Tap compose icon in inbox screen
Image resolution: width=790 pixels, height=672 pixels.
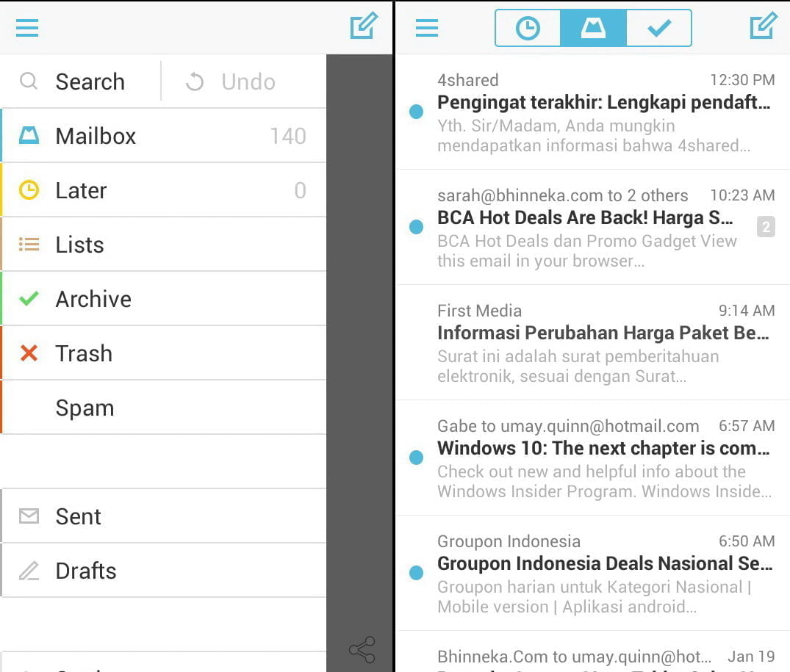click(x=764, y=26)
